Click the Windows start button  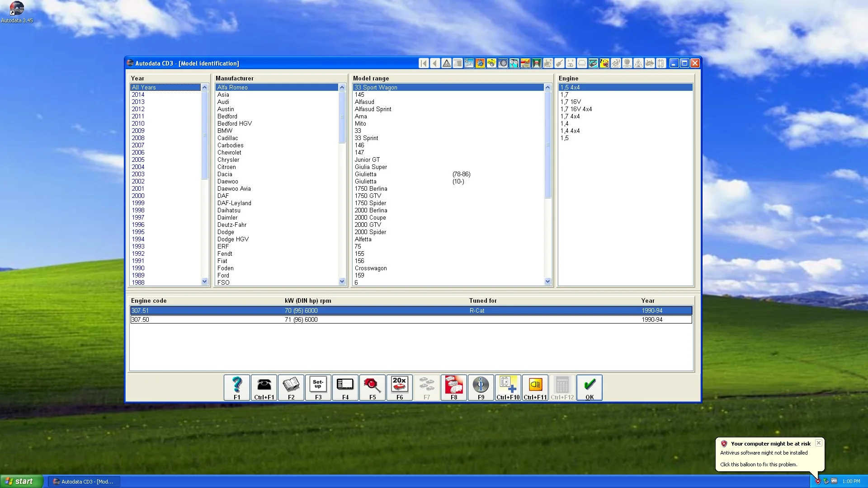pos(21,481)
